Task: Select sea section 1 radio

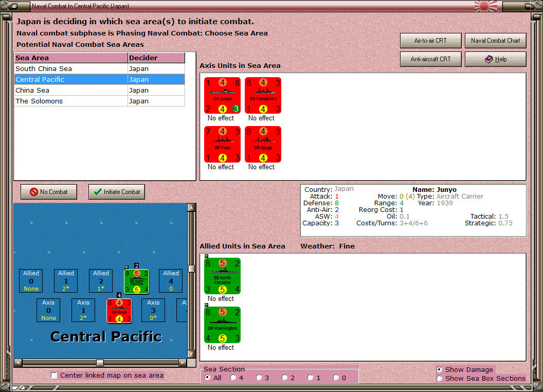Action: pos(310,378)
